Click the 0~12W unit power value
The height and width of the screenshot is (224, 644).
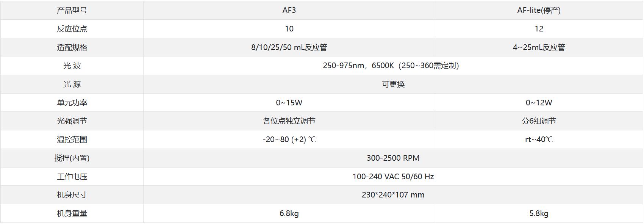[539, 103]
